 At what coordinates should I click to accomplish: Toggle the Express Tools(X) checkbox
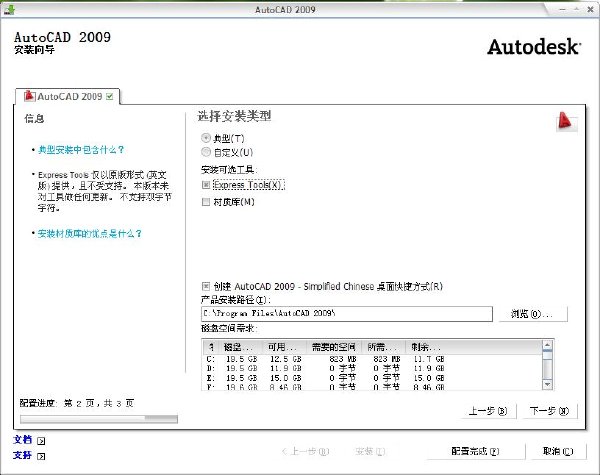[x=206, y=185]
